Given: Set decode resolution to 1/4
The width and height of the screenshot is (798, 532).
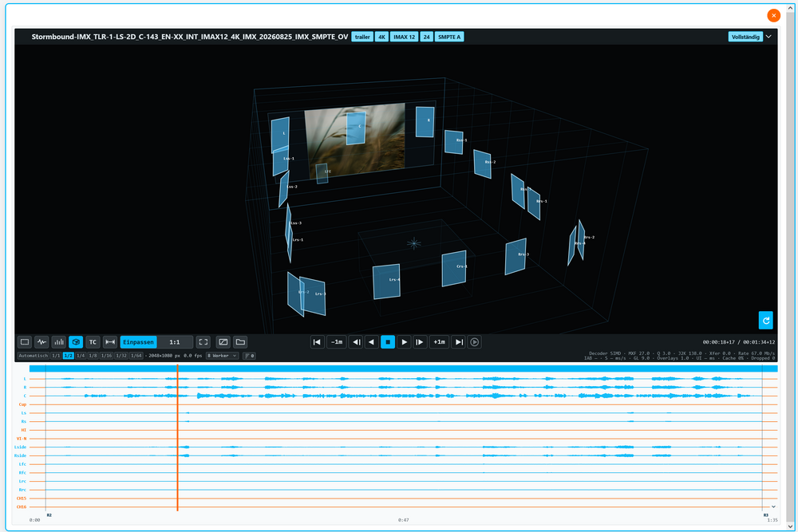Looking at the screenshot, I should 81,356.
